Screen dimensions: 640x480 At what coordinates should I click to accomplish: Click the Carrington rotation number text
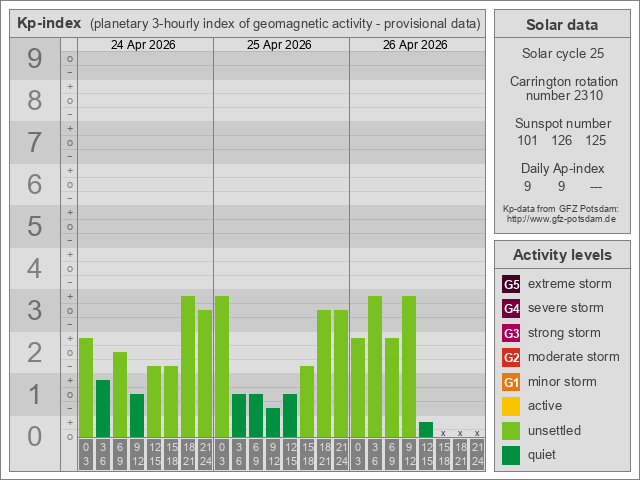[562, 88]
